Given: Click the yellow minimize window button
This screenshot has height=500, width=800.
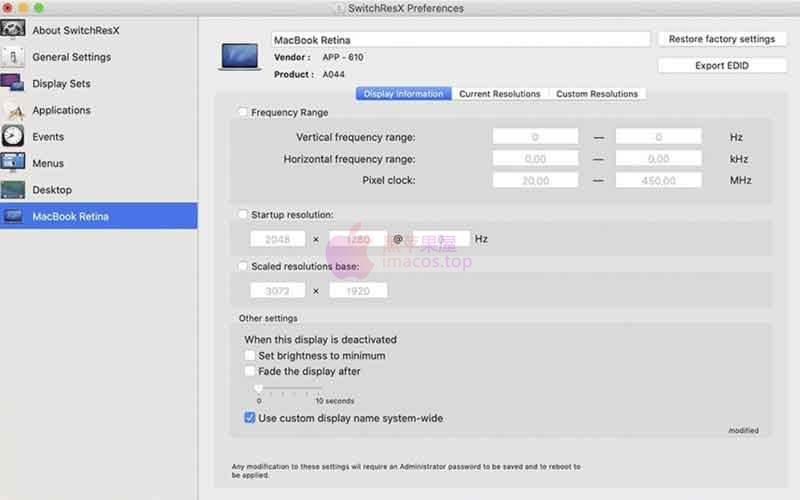Looking at the screenshot, I should (x=23, y=8).
